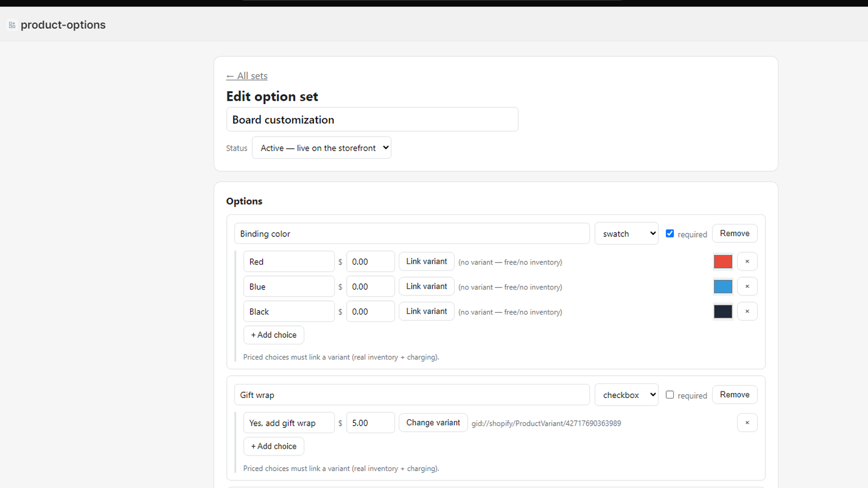Go back via All sets link
The image size is (868, 488).
[247, 76]
